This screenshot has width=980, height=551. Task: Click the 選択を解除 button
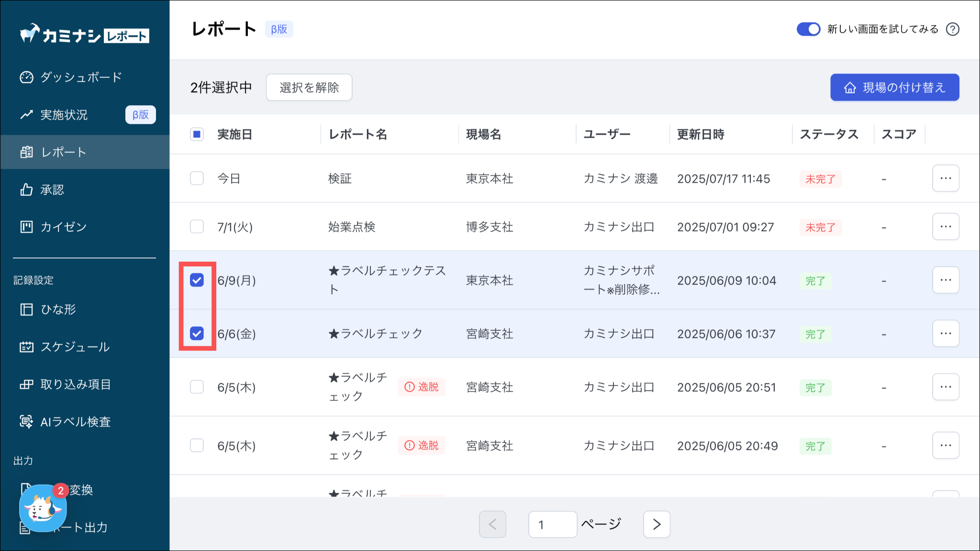pos(309,88)
